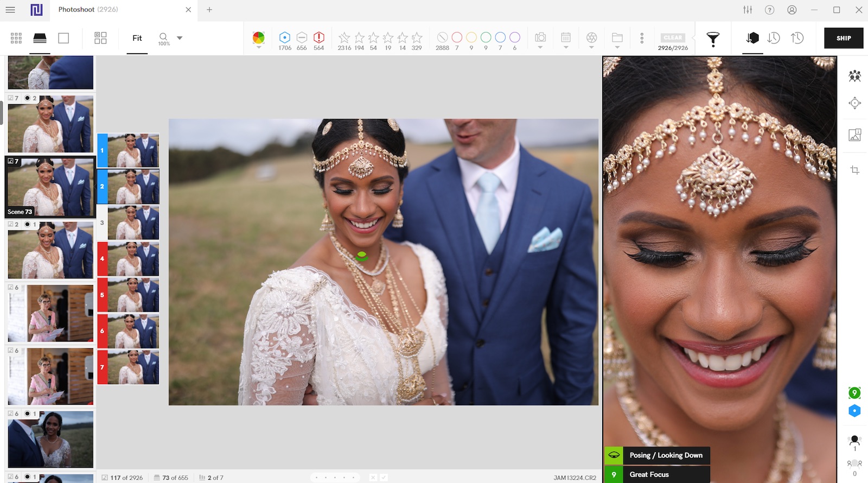Toggle the red warning image filter
868x483 pixels.
click(319, 37)
